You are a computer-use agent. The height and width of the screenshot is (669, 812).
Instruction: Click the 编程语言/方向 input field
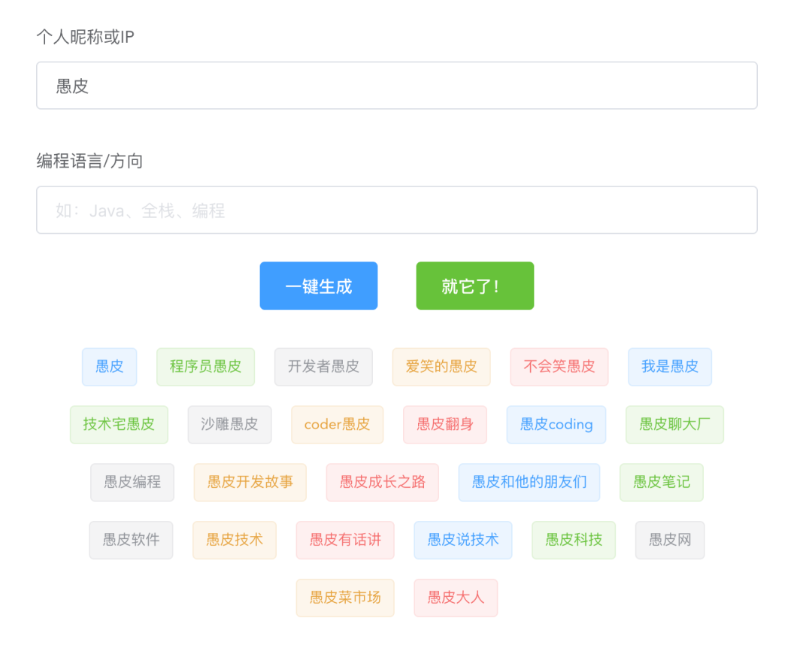click(396, 210)
